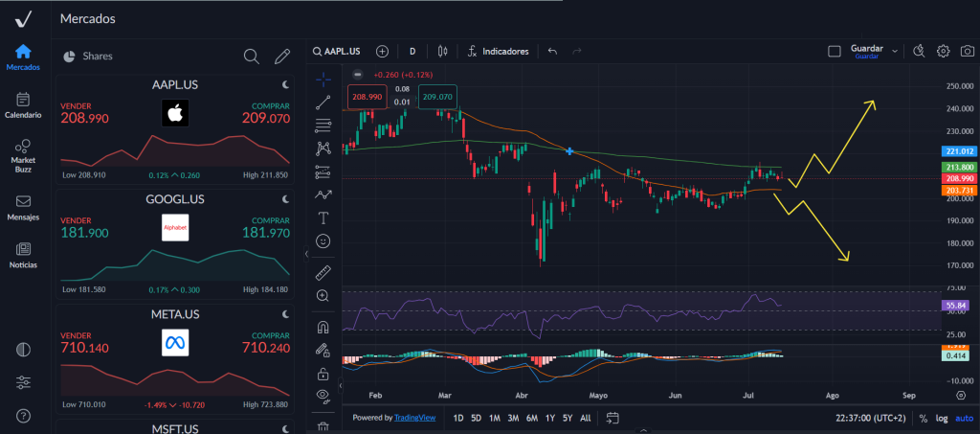Set chart range to 6M
Image resolution: width=980 pixels, height=434 pixels.
click(532, 418)
